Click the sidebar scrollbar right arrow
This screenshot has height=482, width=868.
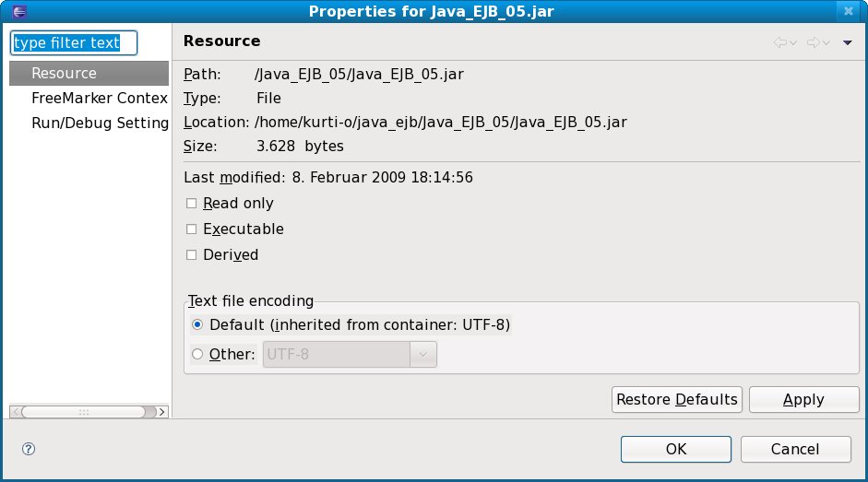click(x=162, y=411)
